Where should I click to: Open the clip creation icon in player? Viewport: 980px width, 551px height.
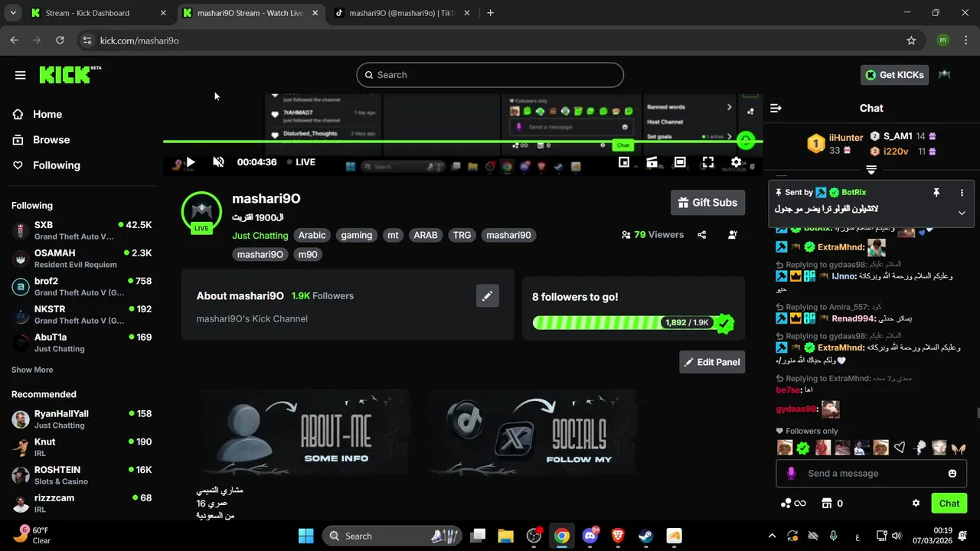[x=652, y=162]
